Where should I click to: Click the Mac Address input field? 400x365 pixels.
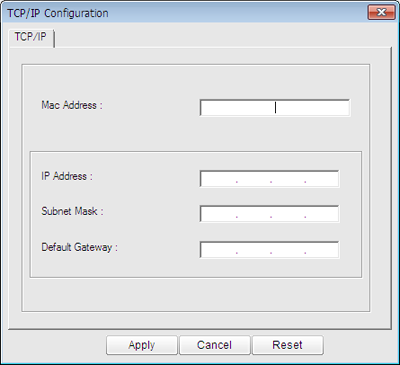tap(275, 107)
